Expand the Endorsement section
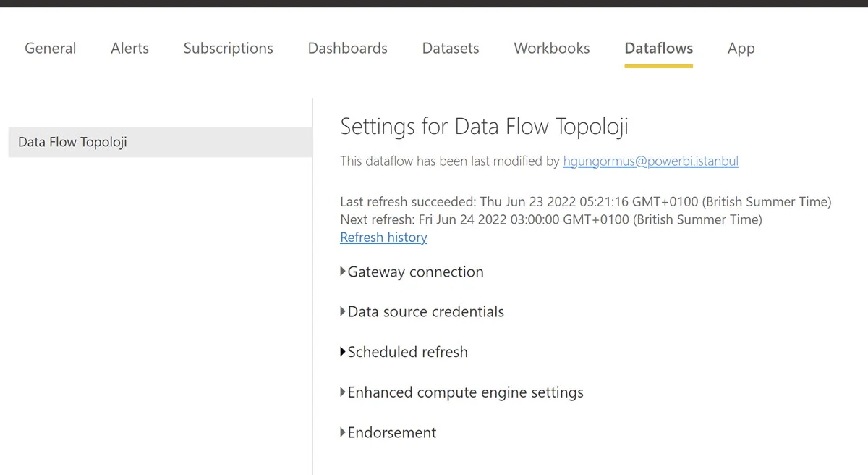The image size is (868, 475). coord(388,433)
